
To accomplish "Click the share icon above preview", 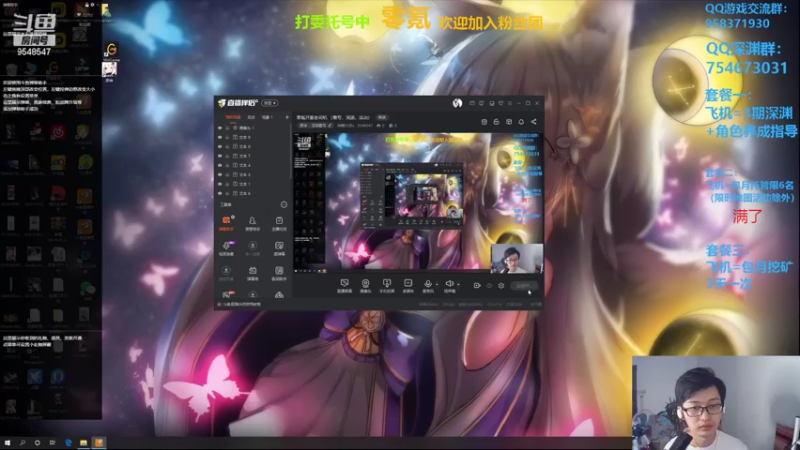I will [534, 122].
